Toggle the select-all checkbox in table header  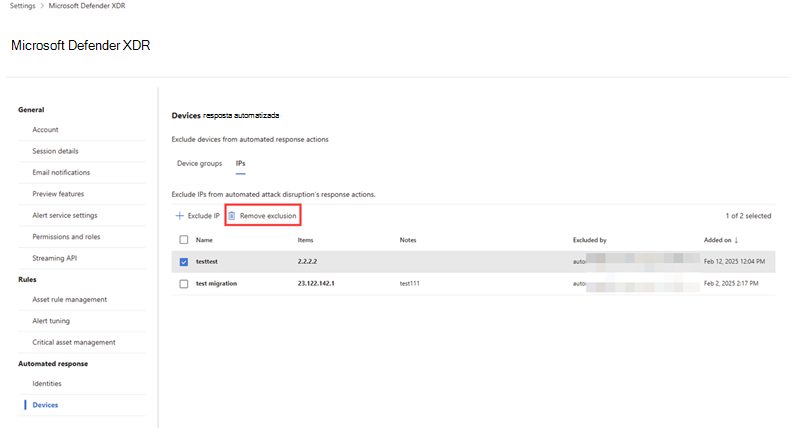click(184, 240)
